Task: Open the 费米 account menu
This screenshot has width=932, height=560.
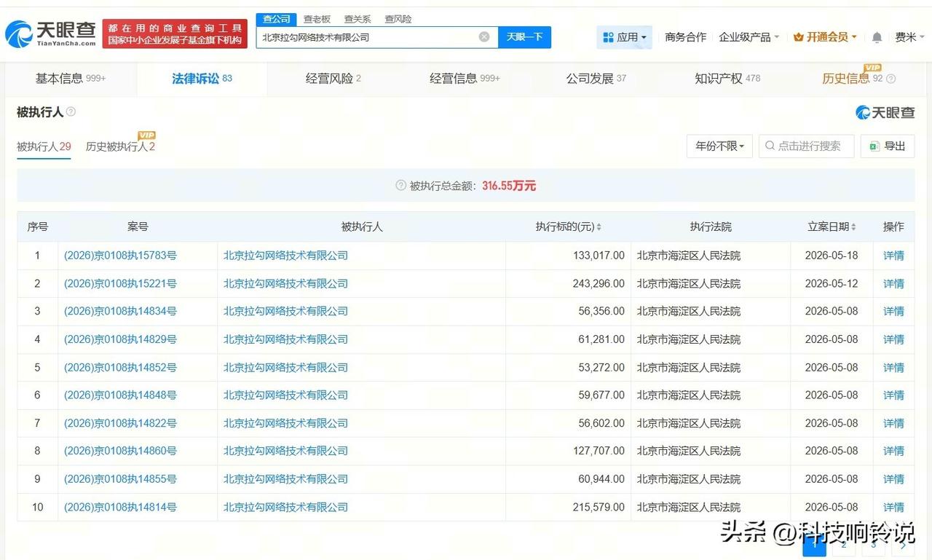Action: [909, 37]
